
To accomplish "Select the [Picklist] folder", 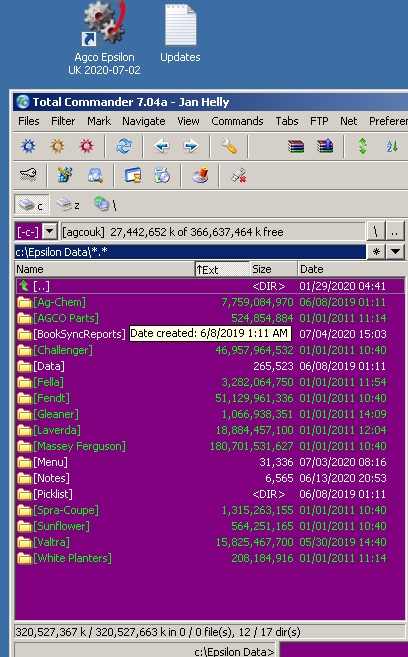I will tap(210, 494).
